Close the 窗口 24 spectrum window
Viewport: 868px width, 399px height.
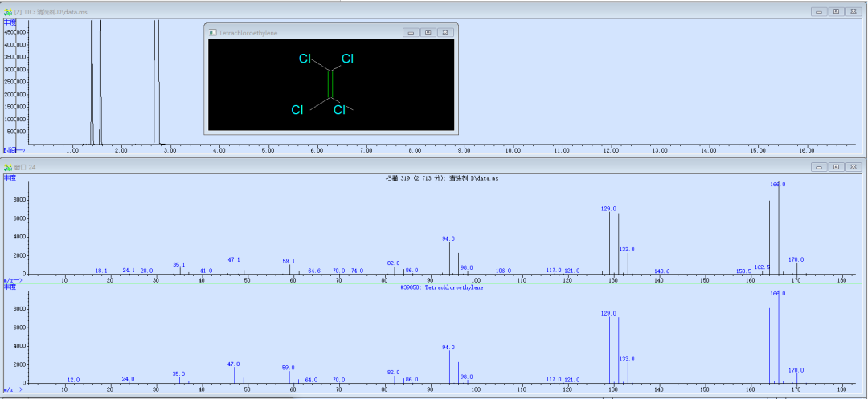pyautogui.click(x=854, y=167)
